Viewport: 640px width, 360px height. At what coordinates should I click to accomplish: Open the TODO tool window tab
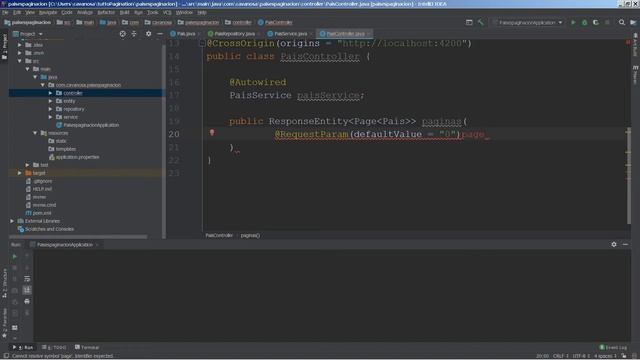[x=54, y=347]
